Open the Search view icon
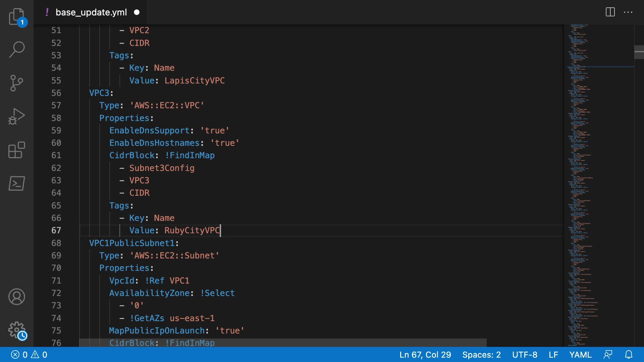The width and height of the screenshot is (644, 362). point(16,50)
